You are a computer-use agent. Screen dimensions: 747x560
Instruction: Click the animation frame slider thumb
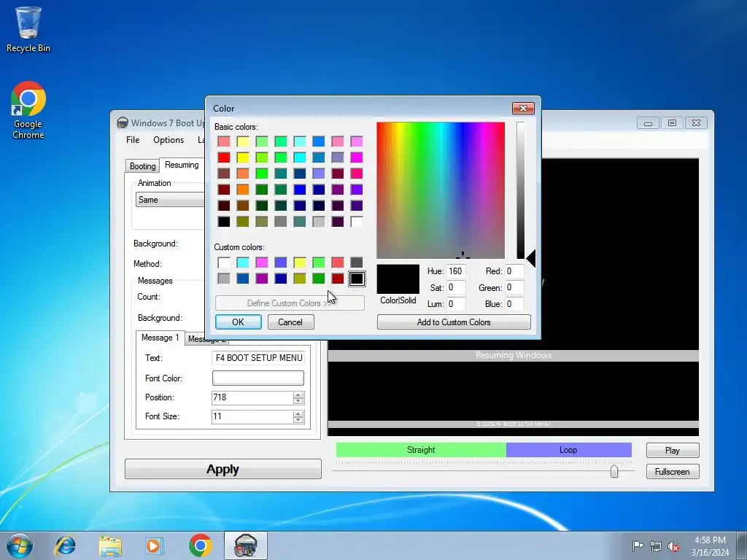(x=614, y=472)
